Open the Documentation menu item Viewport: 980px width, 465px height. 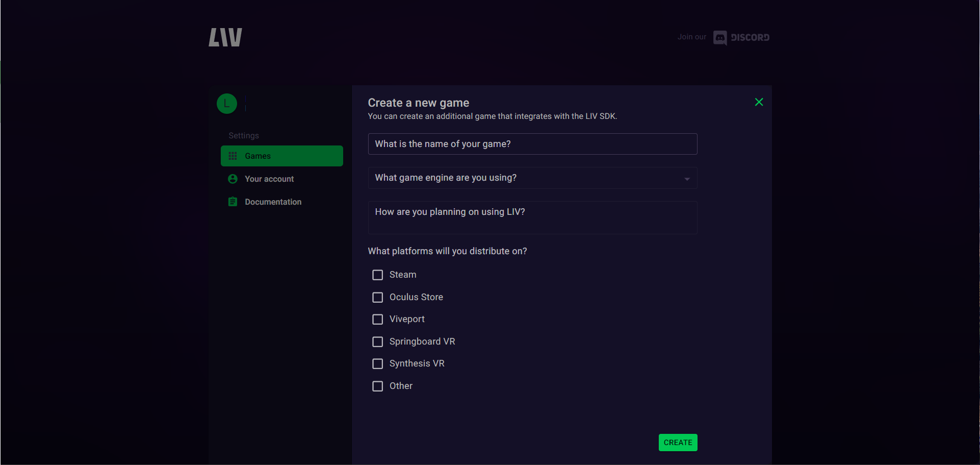(273, 202)
